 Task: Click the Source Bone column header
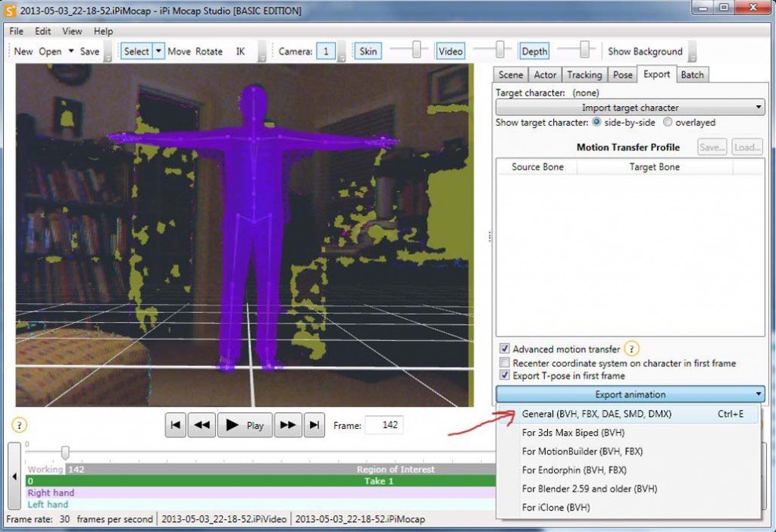[x=537, y=167]
